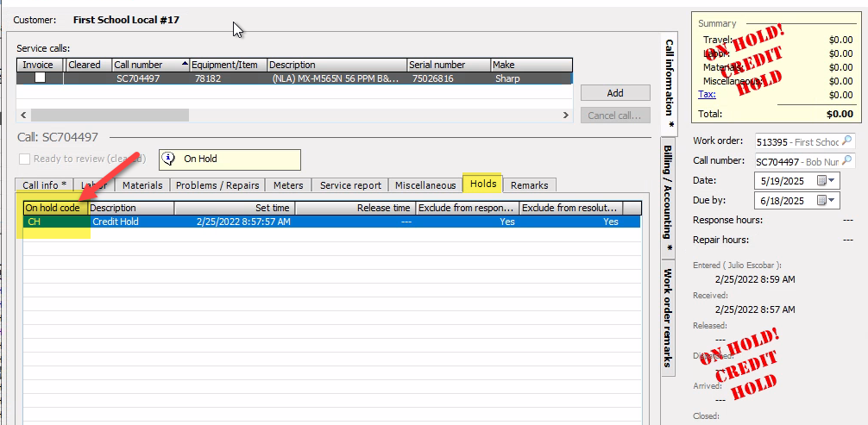
Task: Click the Serial number column header
Action: click(449, 65)
